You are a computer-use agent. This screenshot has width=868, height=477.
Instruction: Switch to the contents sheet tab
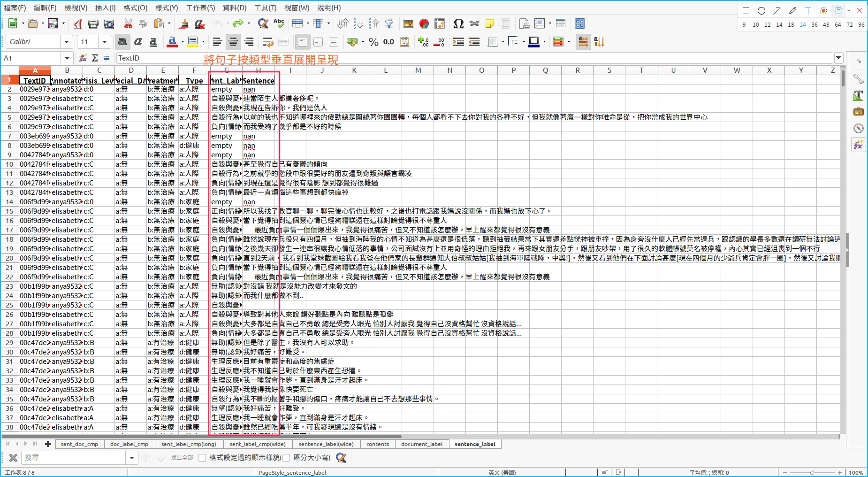[378, 444]
